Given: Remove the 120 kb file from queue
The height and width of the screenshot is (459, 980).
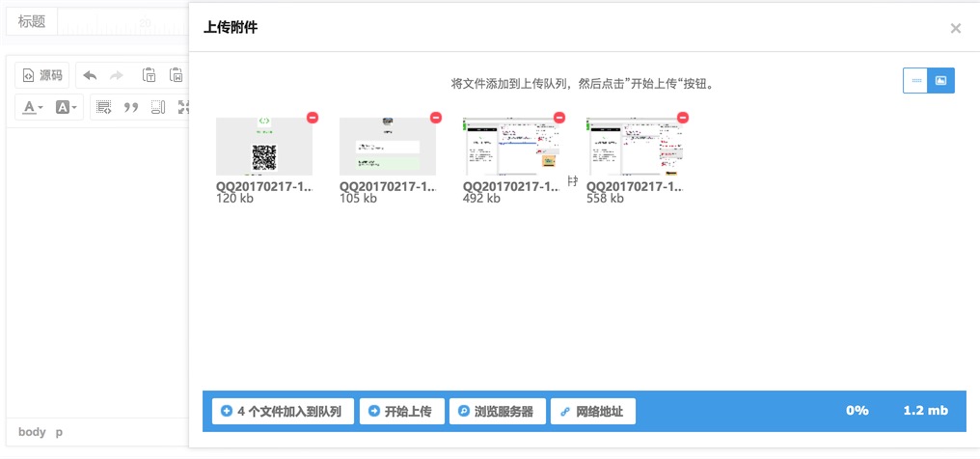Looking at the screenshot, I should click(313, 118).
